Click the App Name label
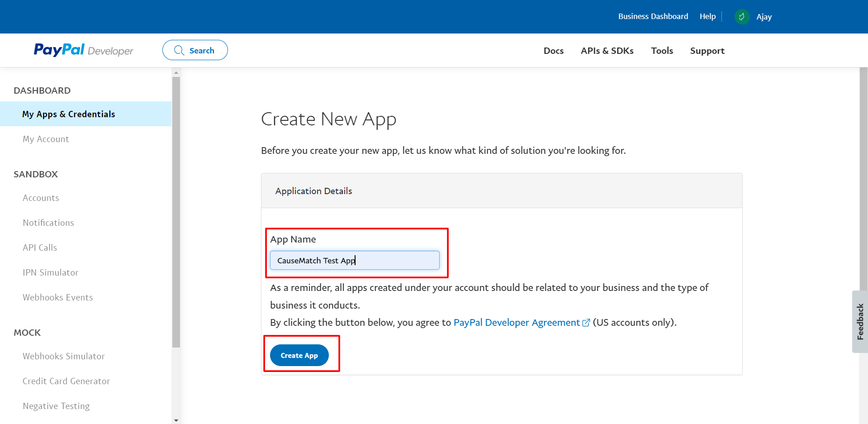This screenshot has width=868, height=424. (293, 239)
